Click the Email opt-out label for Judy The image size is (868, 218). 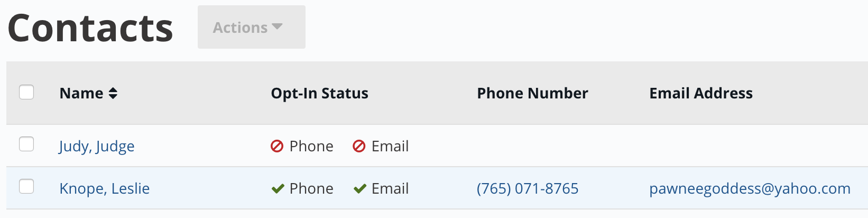coord(390,146)
